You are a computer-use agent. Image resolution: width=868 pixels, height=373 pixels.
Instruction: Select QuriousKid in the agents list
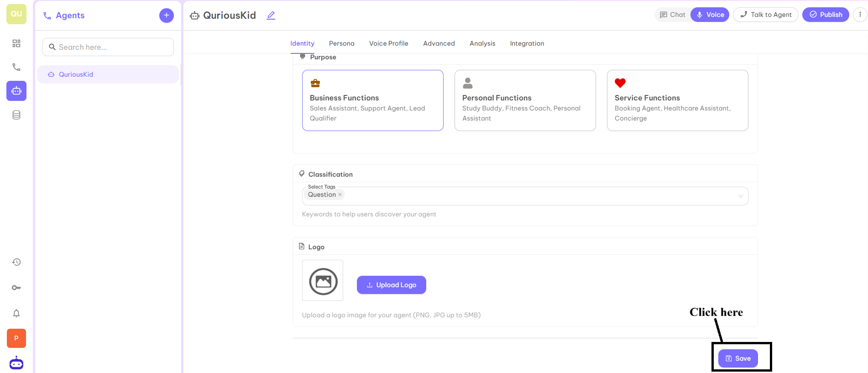(108, 74)
